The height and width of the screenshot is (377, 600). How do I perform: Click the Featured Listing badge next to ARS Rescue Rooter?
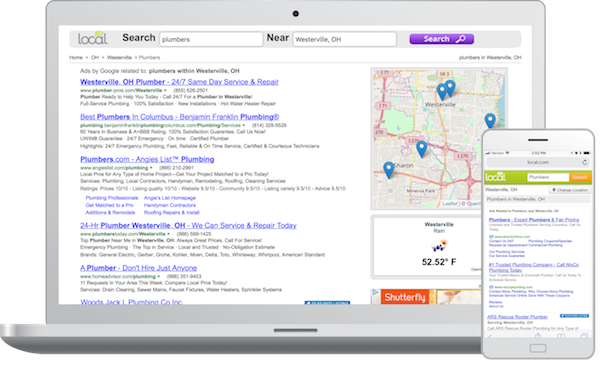[x=574, y=316]
